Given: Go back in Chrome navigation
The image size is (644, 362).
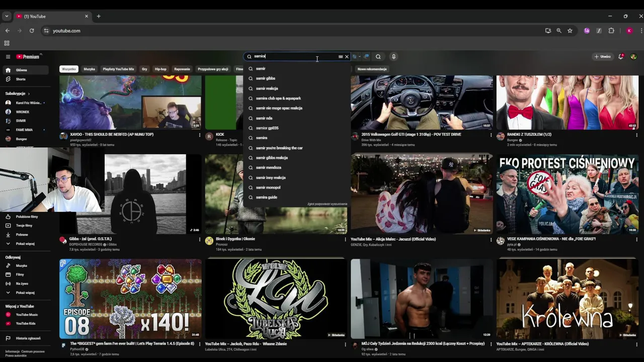Looking at the screenshot, I should [x=8, y=31].
